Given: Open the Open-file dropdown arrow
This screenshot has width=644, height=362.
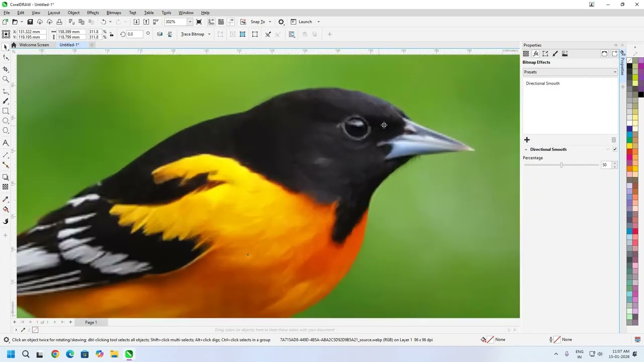Looking at the screenshot, I should tap(22, 22).
